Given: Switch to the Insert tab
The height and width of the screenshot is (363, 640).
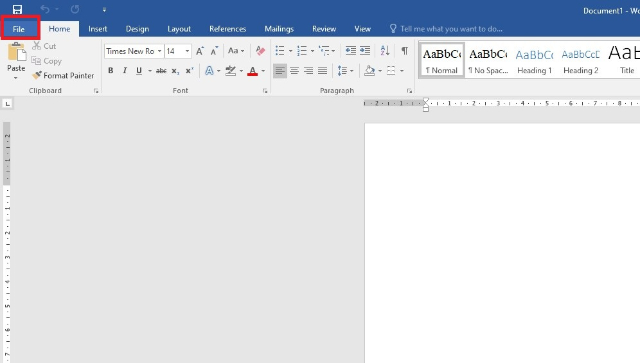Looking at the screenshot, I should pos(98,29).
